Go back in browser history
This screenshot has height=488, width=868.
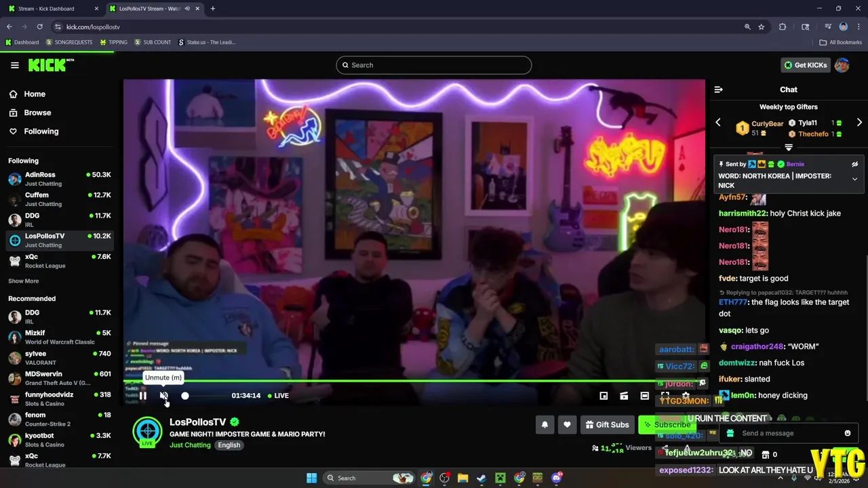click(9, 26)
